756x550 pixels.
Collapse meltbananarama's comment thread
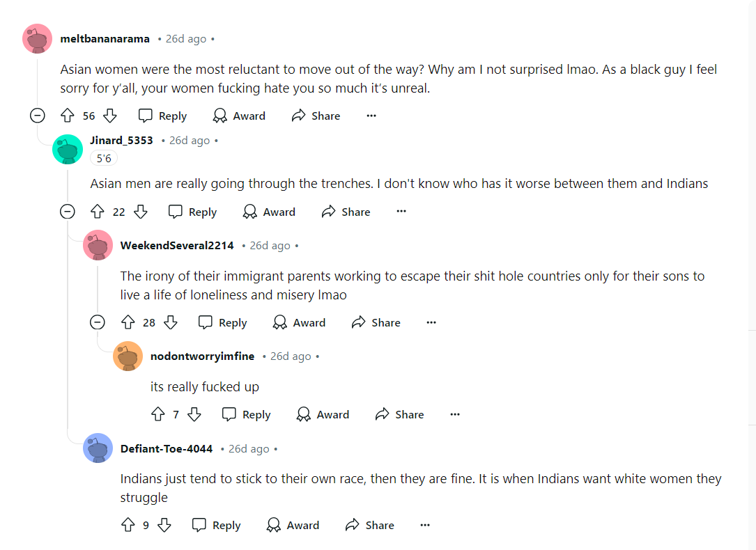pyautogui.click(x=38, y=116)
